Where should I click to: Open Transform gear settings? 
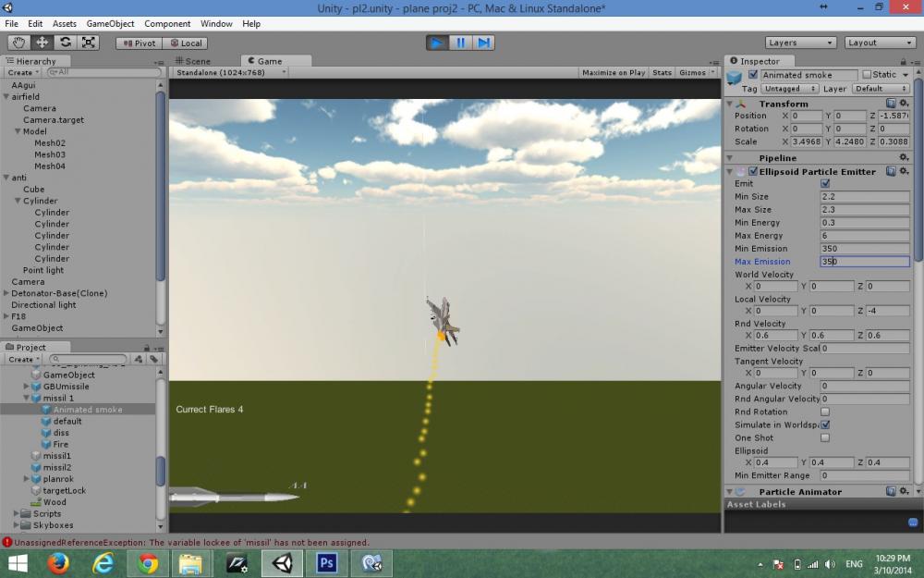904,104
